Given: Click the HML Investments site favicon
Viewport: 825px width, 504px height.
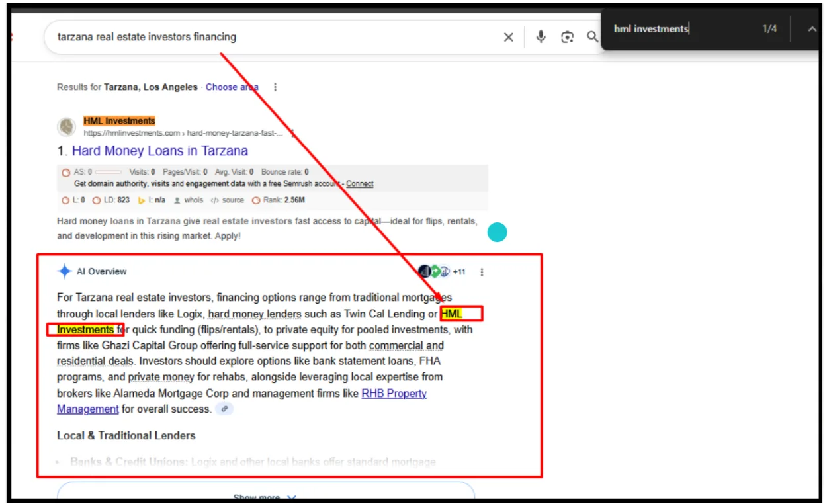Looking at the screenshot, I should (x=66, y=126).
